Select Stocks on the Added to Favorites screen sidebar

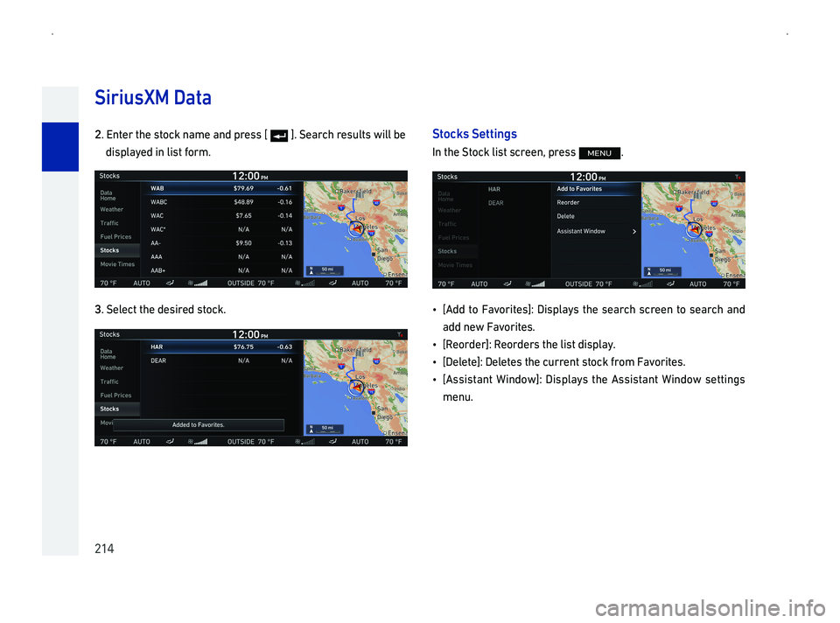[117, 409]
